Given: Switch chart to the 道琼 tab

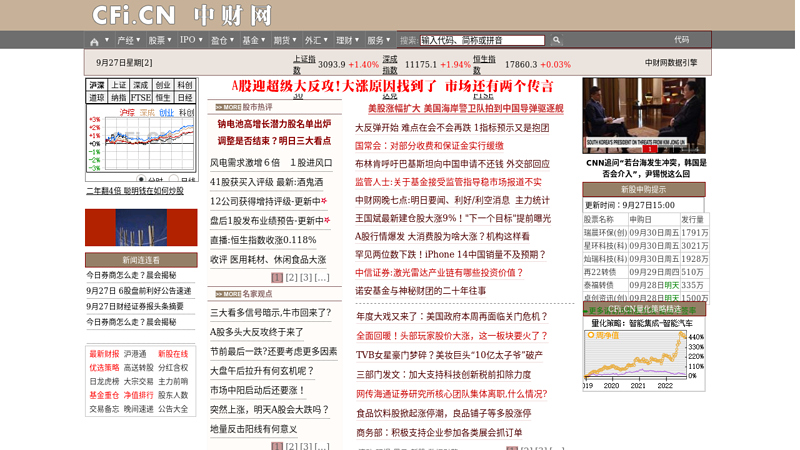Looking at the screenshot, I should (97, 97).
